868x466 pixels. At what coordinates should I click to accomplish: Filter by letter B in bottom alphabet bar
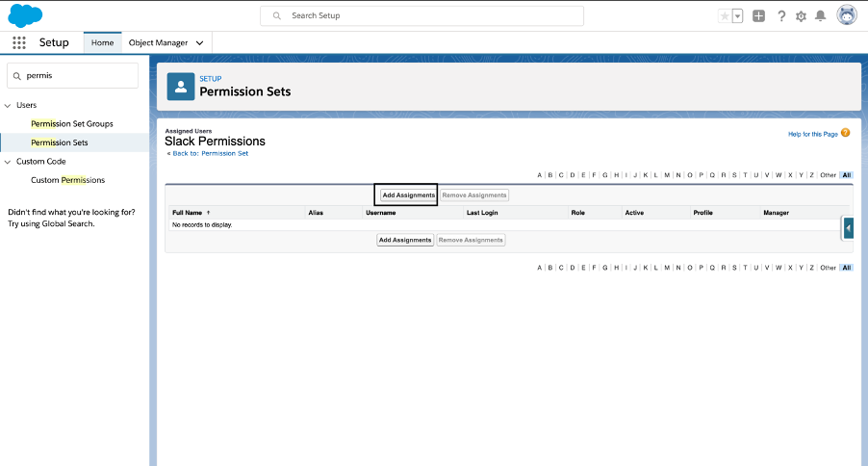click(x=550, y=268)
